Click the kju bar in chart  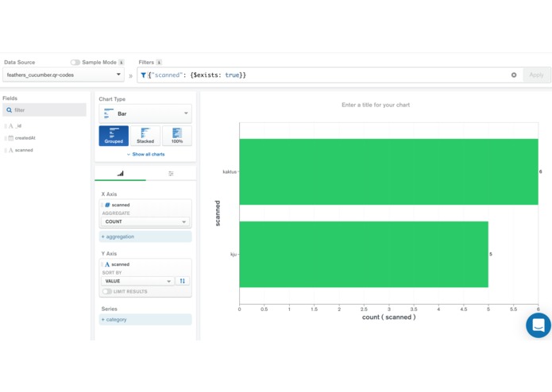364,254
